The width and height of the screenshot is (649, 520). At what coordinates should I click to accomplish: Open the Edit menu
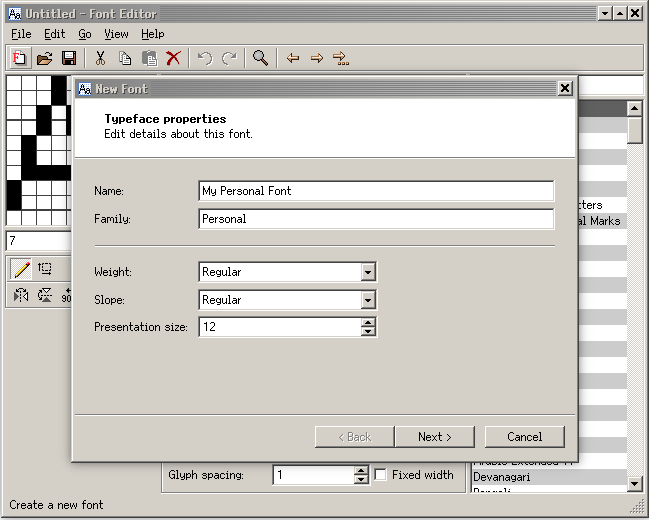[x=54, y=34]
